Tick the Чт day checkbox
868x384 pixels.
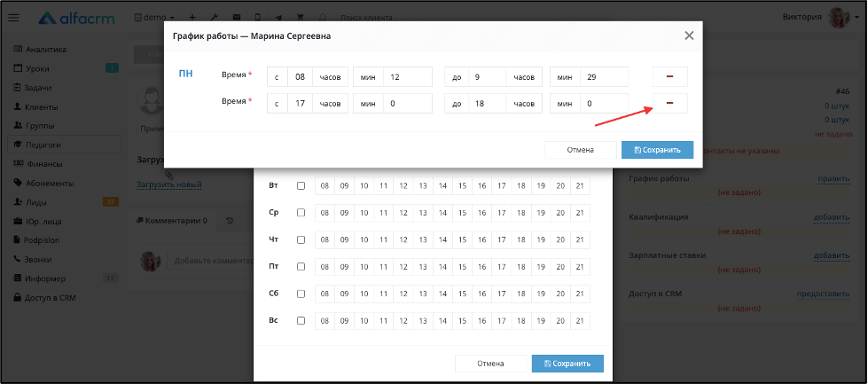coord(301,239)
